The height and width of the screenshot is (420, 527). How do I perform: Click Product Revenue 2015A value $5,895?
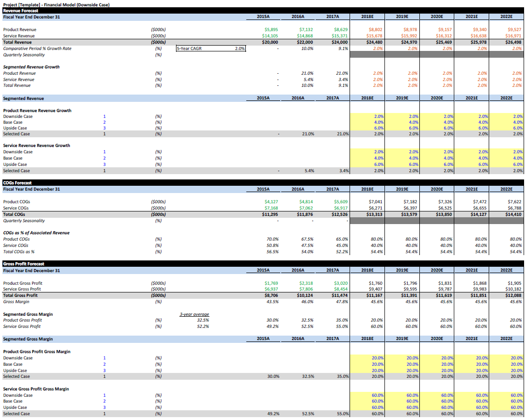click(271, 30)
